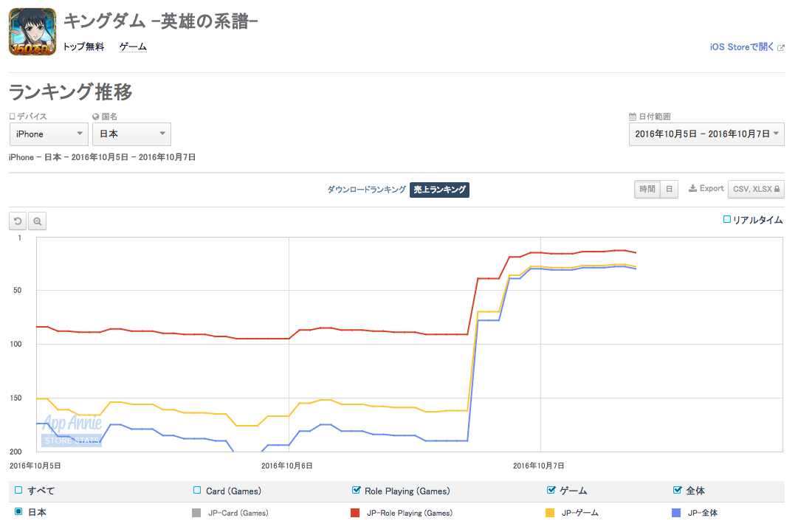
Task: Click the Kingdom app icon thumbnail
Action: (x=32, y=32)
